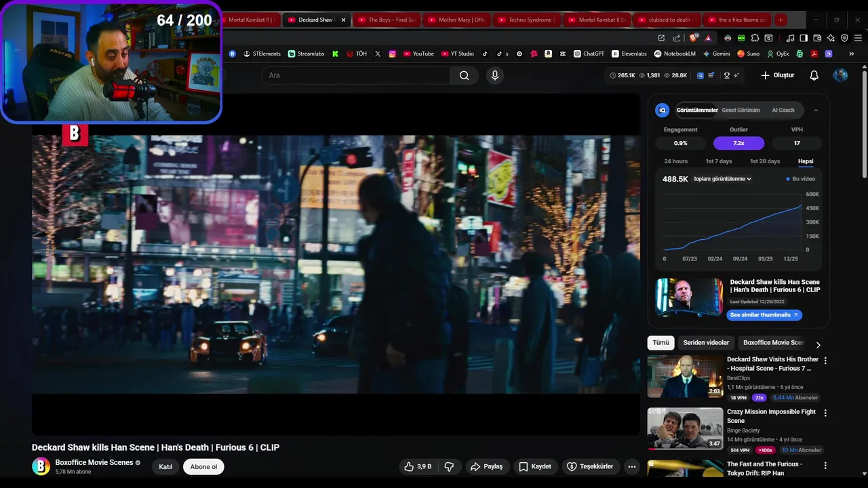Open the more actions three-dot menu under the video
Screen dimensions: 868x488
coord(632,466)
